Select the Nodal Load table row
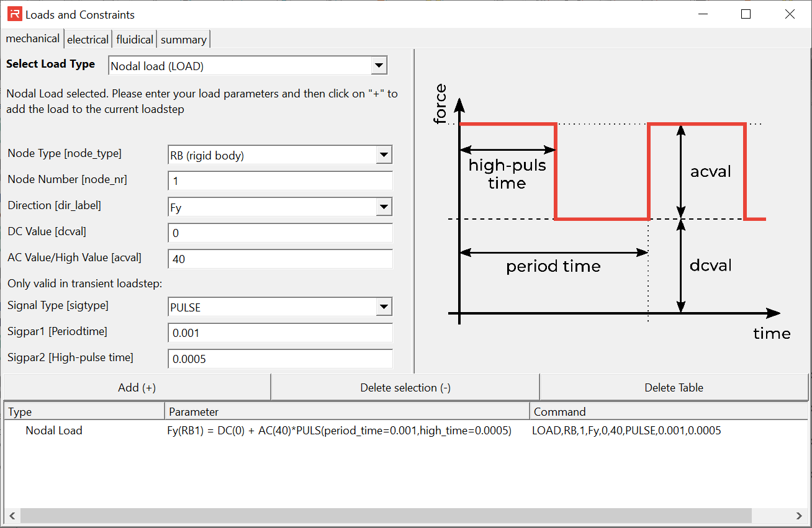Screen dimensions: 812x528 coord(54,431)
